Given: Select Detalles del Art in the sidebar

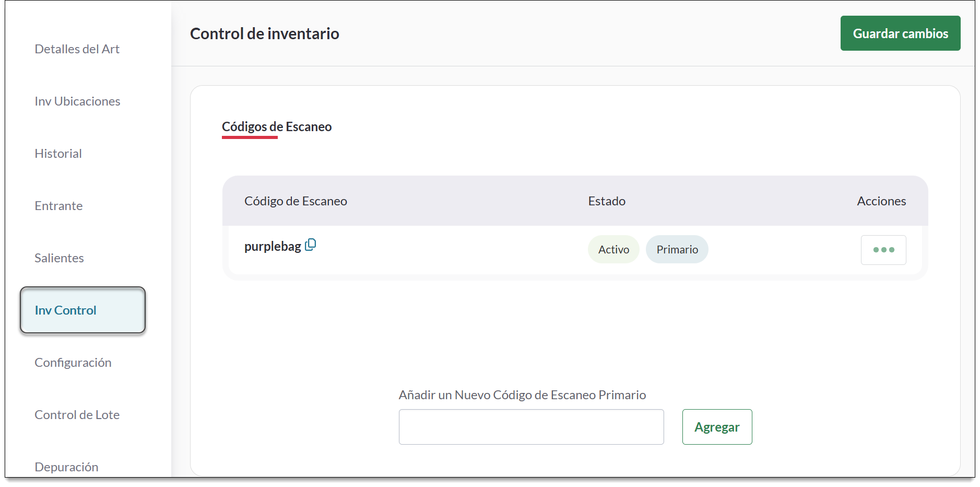Looking at the screenshot, I should click(x=77, y=49).
